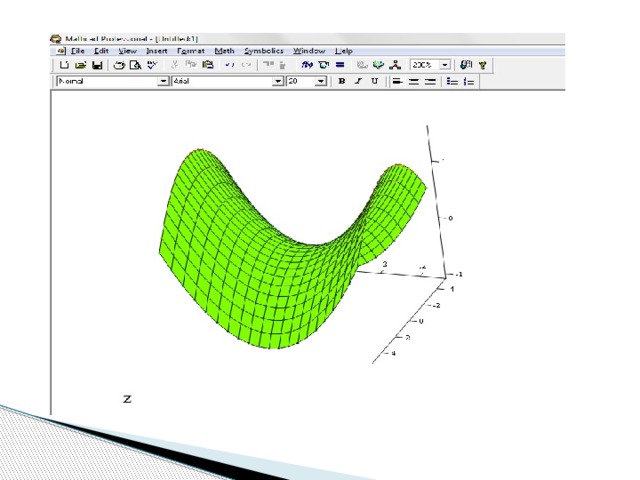Click the Print icon in the toolbar
The image size is (640, 480).
click(x=119, y=65)
